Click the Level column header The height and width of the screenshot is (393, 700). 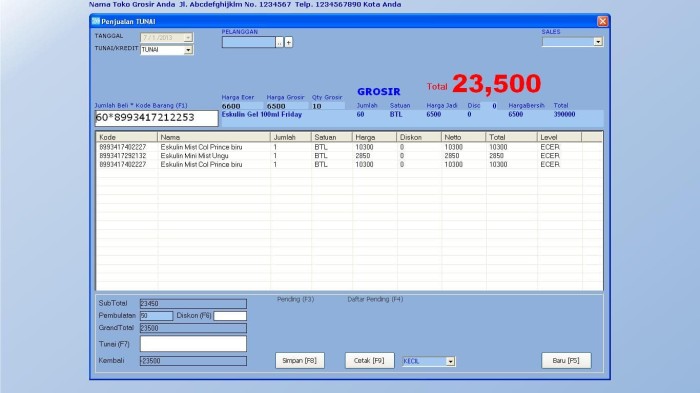559,137
